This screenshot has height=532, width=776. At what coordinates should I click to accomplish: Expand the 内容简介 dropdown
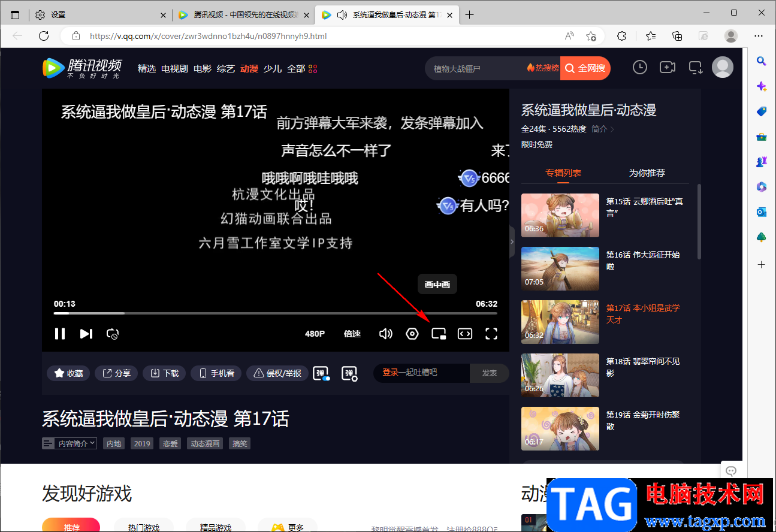(x=70, y=443)
